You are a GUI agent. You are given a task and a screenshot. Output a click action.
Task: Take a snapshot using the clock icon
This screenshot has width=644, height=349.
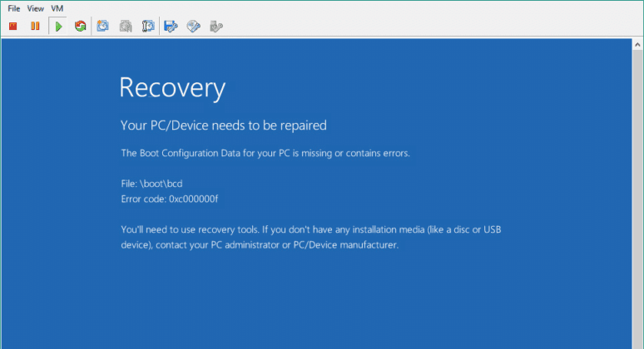[x=102, y=27]
